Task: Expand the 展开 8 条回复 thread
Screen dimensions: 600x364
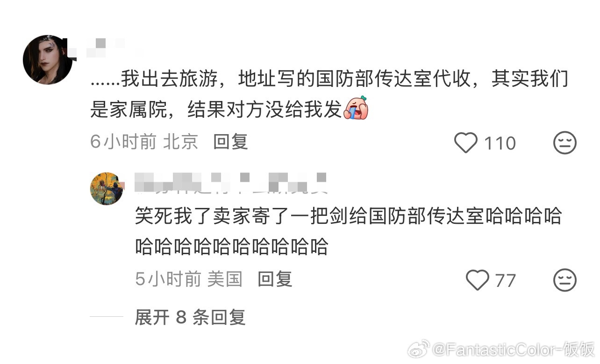Action: point(190,317)
